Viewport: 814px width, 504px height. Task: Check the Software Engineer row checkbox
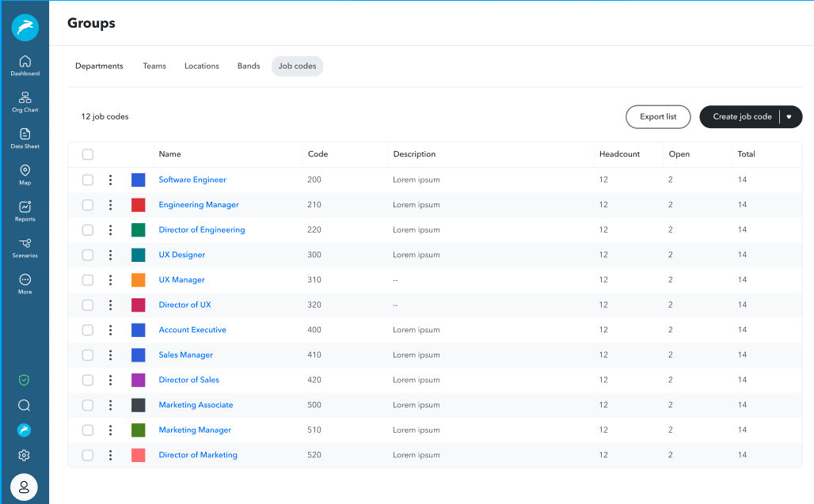[88, 180]
